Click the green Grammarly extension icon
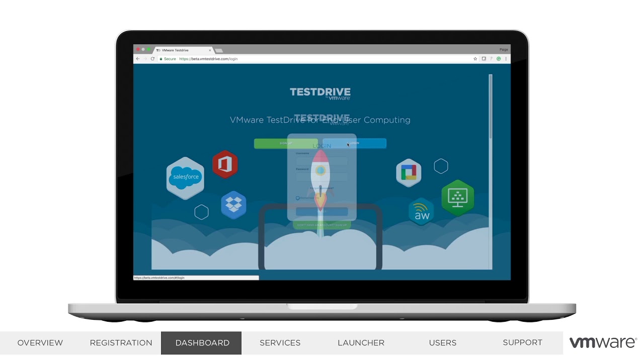Viewport: 644px width, 362px height. [x=499, y=59]
